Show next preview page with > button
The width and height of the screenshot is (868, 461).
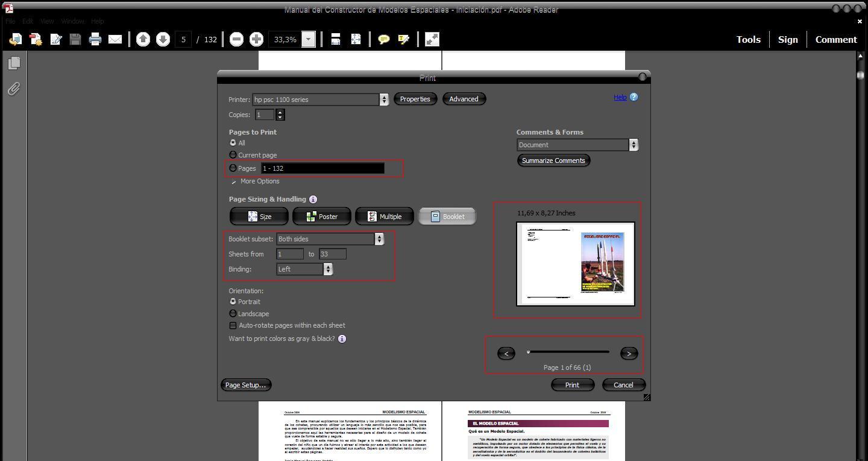(629, 354)
